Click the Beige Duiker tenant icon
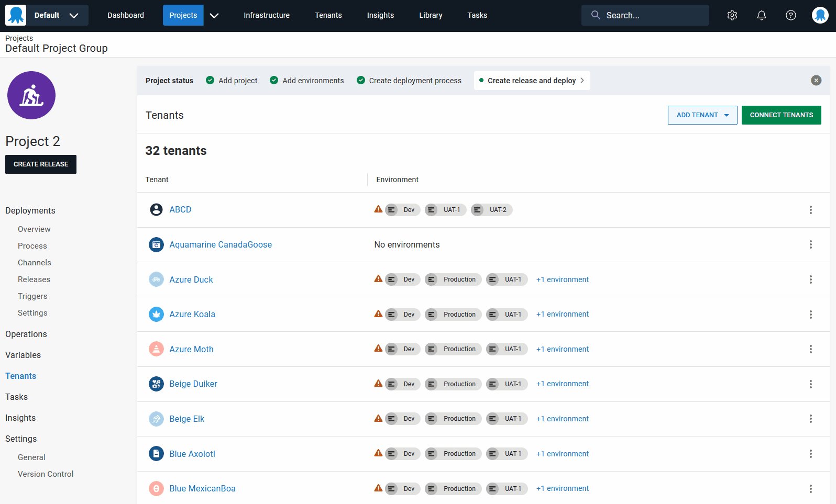Screen dimensions: 836x504 [x=156, y=384]
